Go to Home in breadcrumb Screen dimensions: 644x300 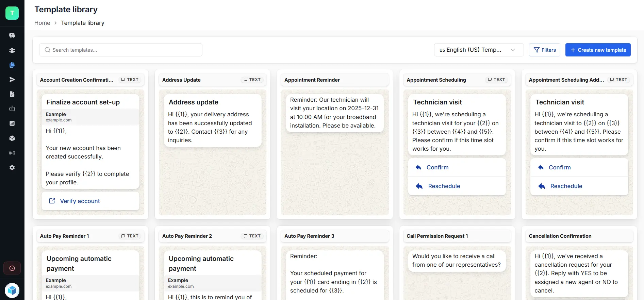click(42, 23)
